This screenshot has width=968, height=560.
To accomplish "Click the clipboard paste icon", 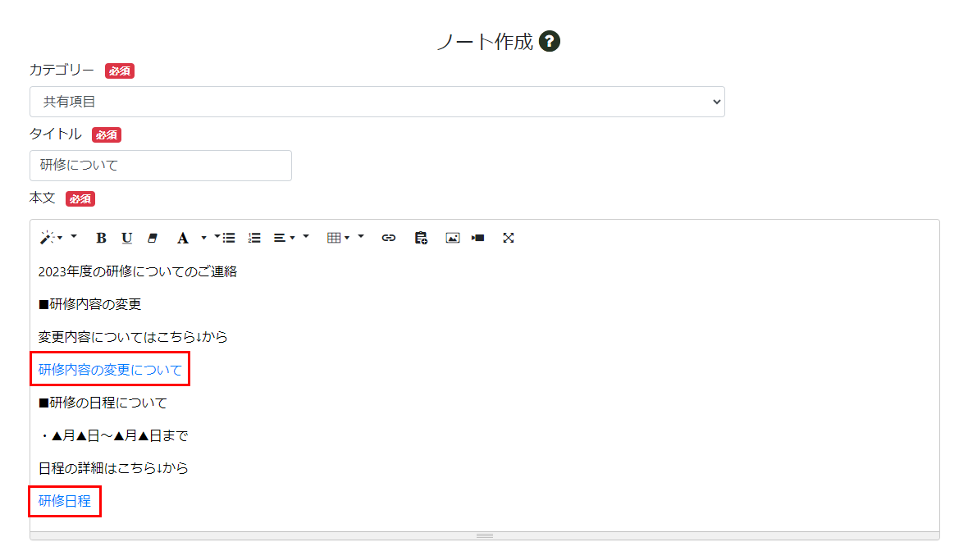I will click(421, 238).
